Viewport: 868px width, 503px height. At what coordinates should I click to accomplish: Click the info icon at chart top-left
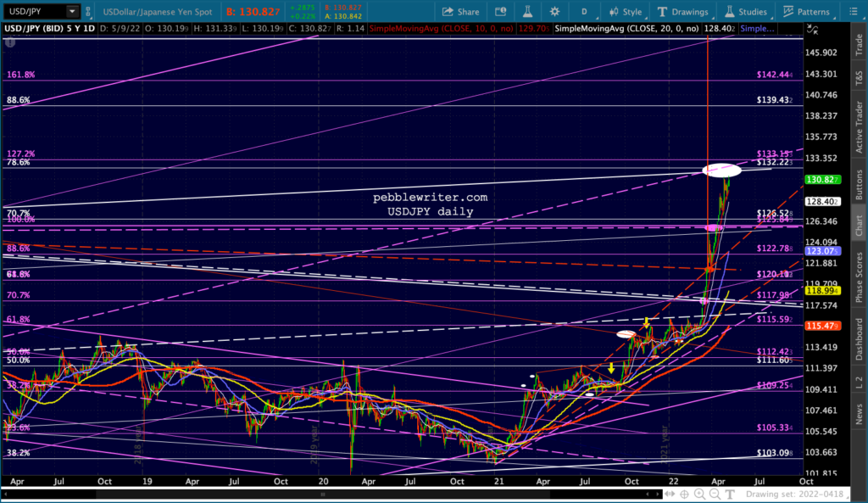point(10,42)
